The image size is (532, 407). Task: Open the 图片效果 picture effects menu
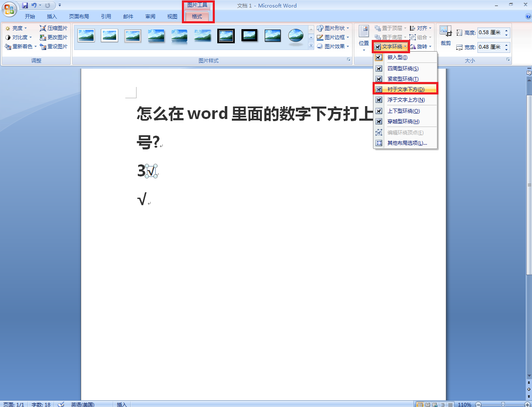point(333,47)
